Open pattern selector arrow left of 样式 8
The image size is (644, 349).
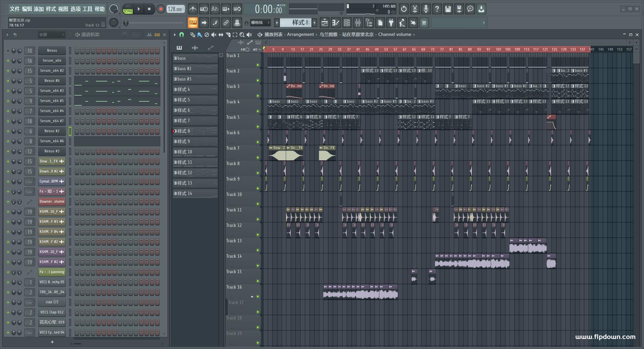[277, 23]
